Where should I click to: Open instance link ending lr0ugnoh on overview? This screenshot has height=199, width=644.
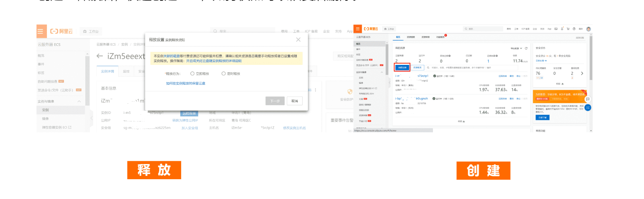coord(412,98)
